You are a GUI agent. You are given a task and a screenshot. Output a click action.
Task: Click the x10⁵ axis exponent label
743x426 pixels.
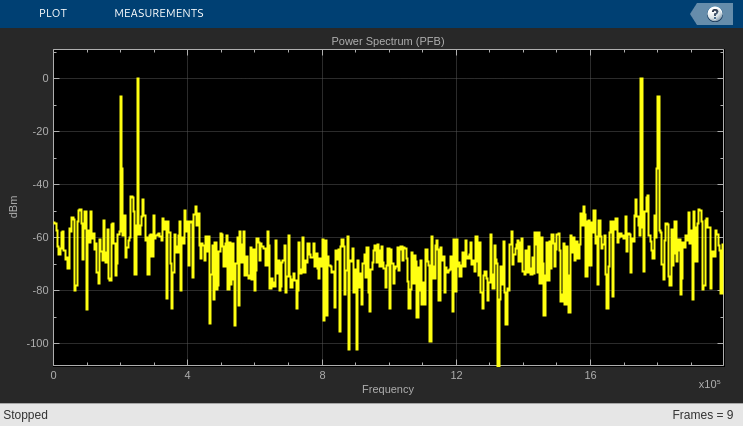coord(709,384)
